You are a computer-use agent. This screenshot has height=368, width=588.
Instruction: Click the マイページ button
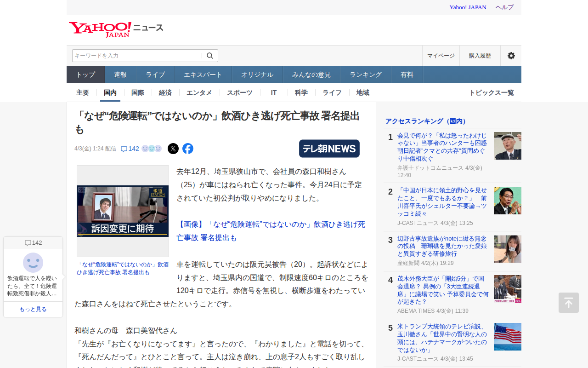[441, 56]
